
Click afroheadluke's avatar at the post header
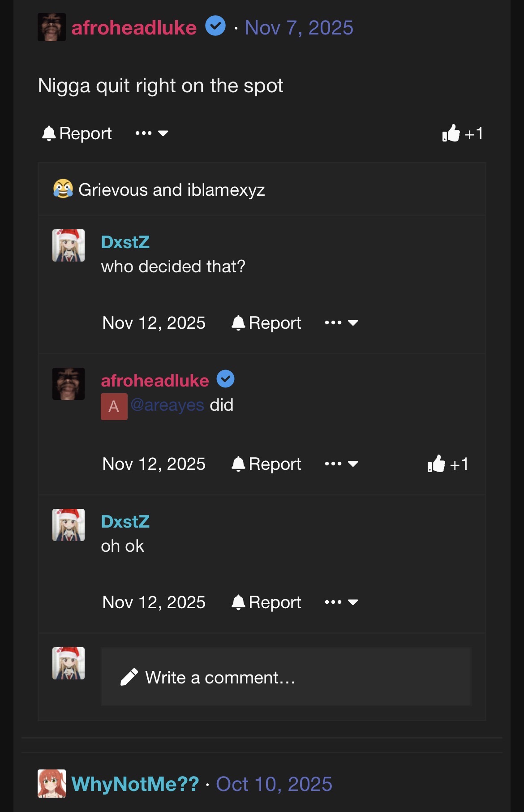(52, 27)
